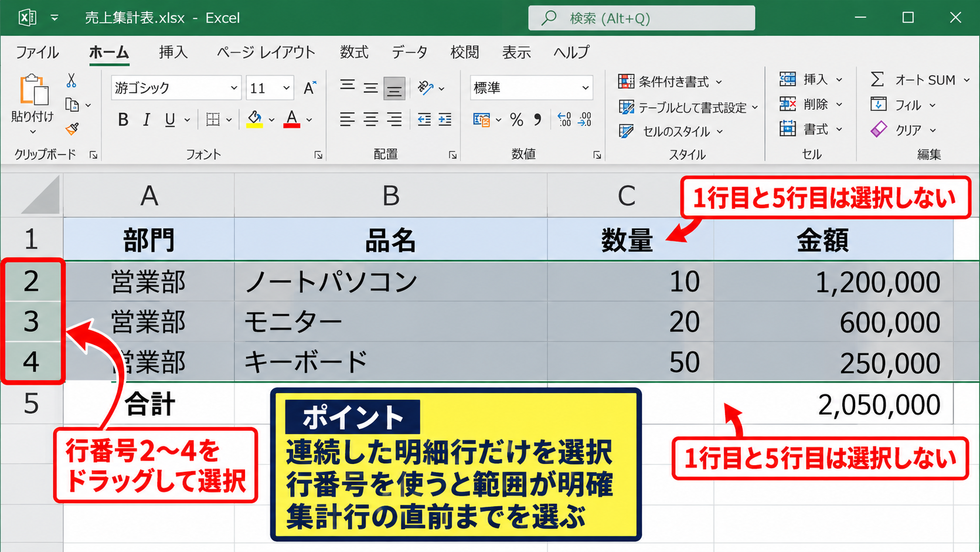980x552 pixels.
Task: Click the borders icon
Action: click(213, 120)
